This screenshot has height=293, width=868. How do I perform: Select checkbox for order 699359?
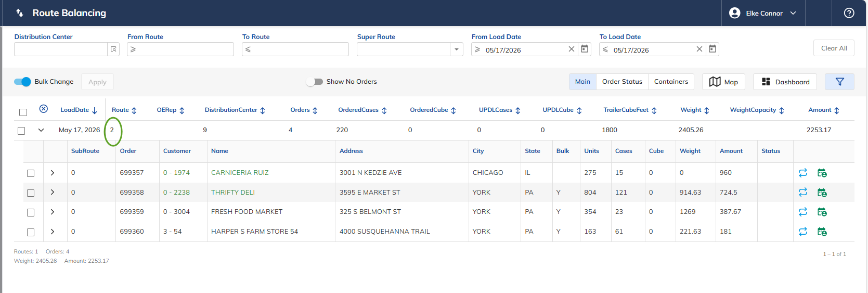tap(31, 212)
